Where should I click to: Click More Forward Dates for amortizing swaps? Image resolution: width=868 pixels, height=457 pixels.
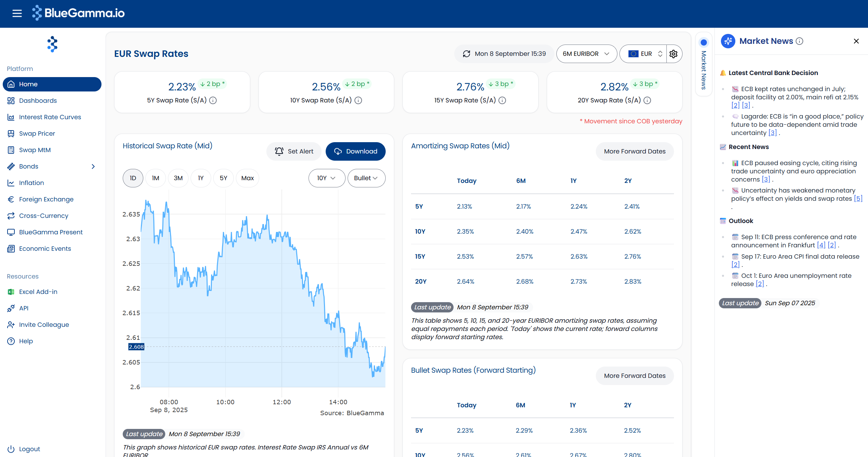pyautogui.click(x=635, y=151)
